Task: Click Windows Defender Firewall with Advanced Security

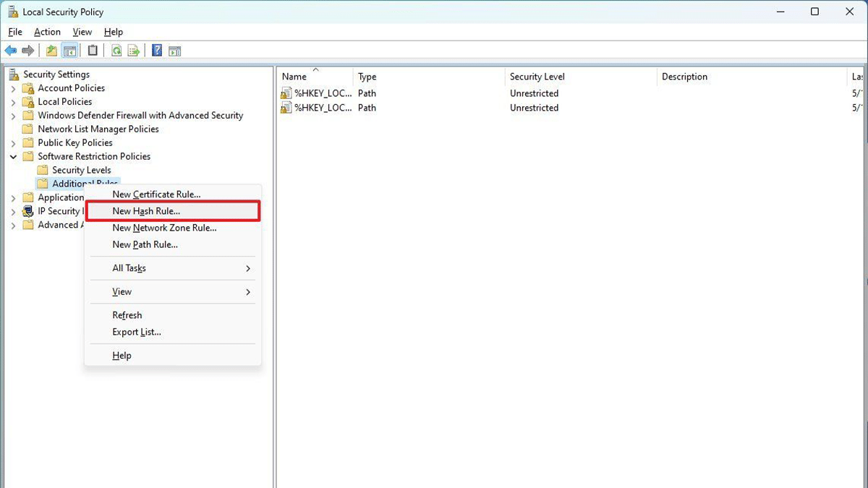Action: [x=140, y=116]
